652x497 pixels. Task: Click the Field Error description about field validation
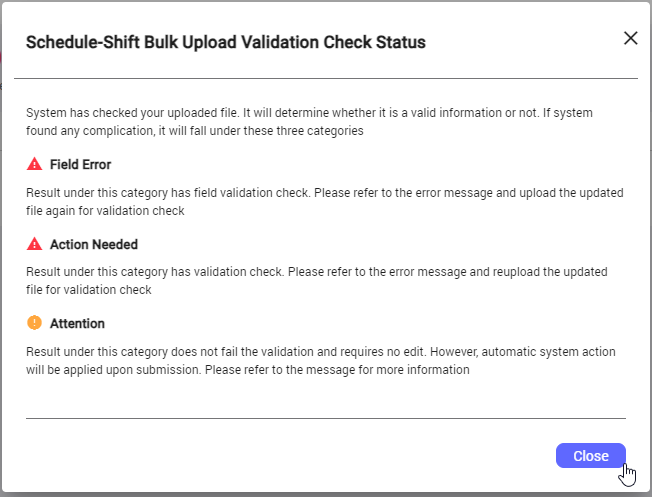tap(325, 202)
